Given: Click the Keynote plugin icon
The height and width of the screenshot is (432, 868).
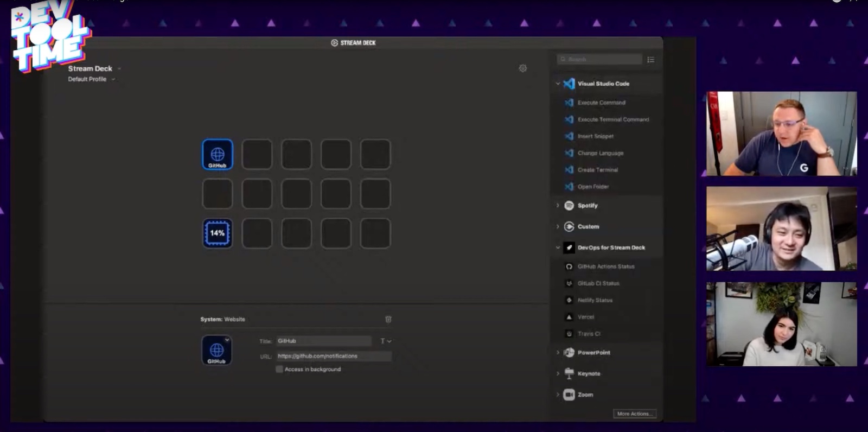Looking at the screenshot, I should [x=569, y=373].
